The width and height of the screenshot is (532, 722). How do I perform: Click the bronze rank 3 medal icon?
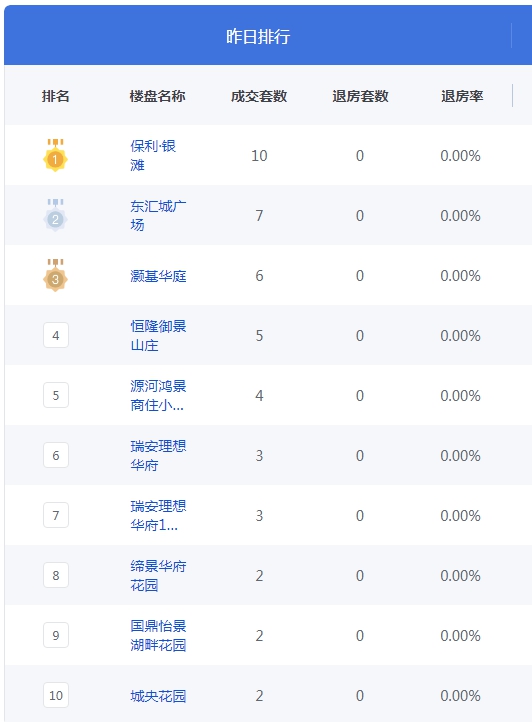[x=55, y=275]
